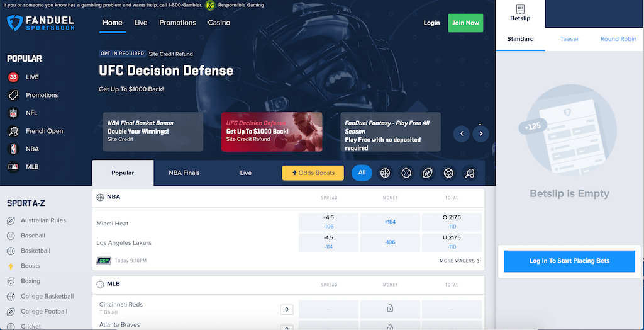Click the Cincinnati Reds team name
The height and width of the screenshot is (330, 644).
pos(121,304)
